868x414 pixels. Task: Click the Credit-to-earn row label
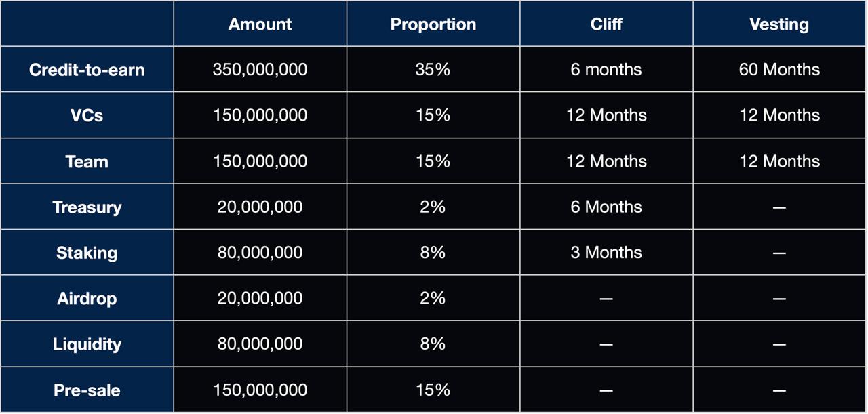pyautogui.click(x=87, y=70)
